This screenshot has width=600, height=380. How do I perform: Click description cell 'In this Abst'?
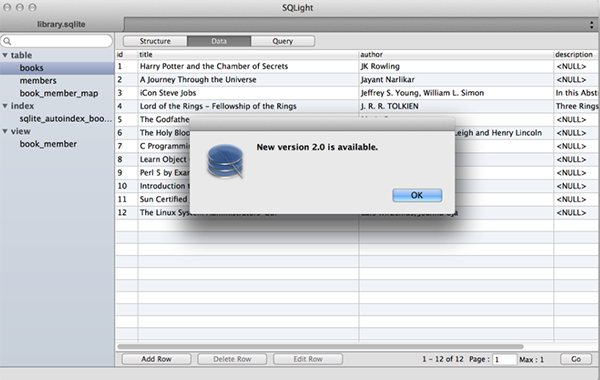(577, 93)
